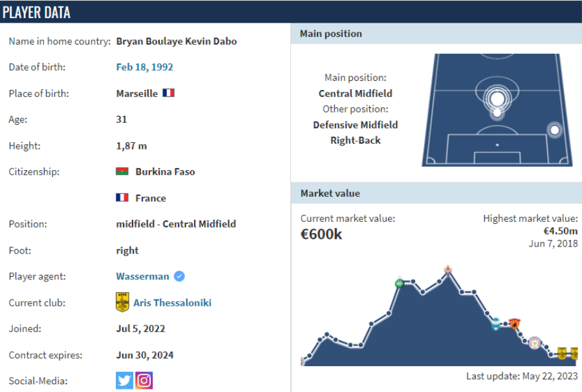Open the Twitter social media icon
The width and height of the screenshot is (582, 392).
click(x=124, y=380)
